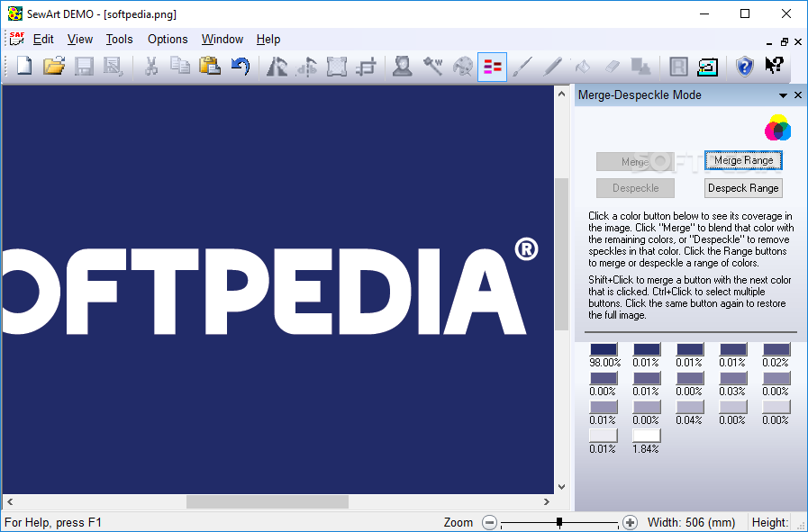Click the Copy toolbar icon
808x532 pixels.
coord(180,67)
